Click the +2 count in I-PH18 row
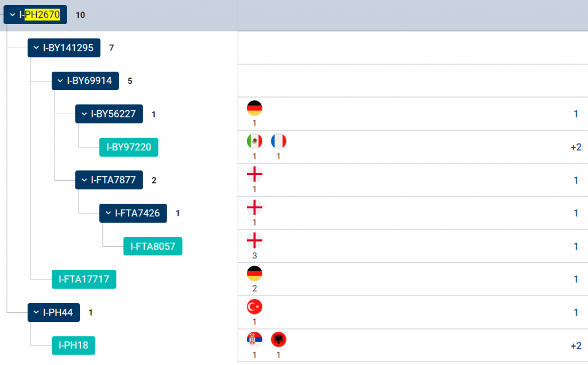Image resolution: width=588 pixels, height=365 pixels. click(576, 345)
